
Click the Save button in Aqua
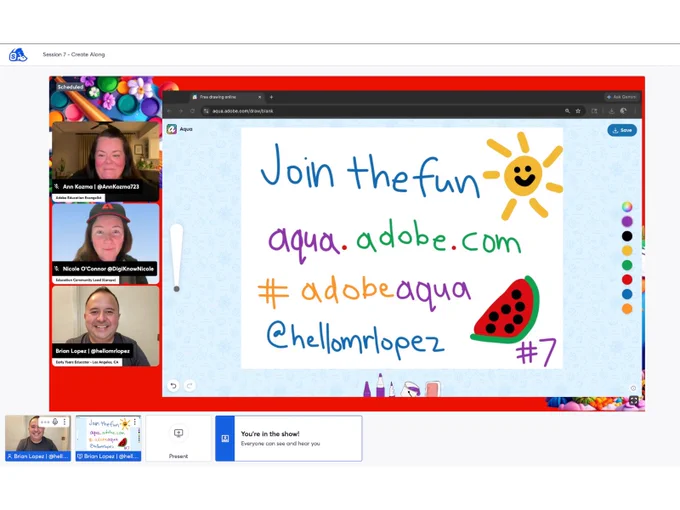[x=622, y=130]
